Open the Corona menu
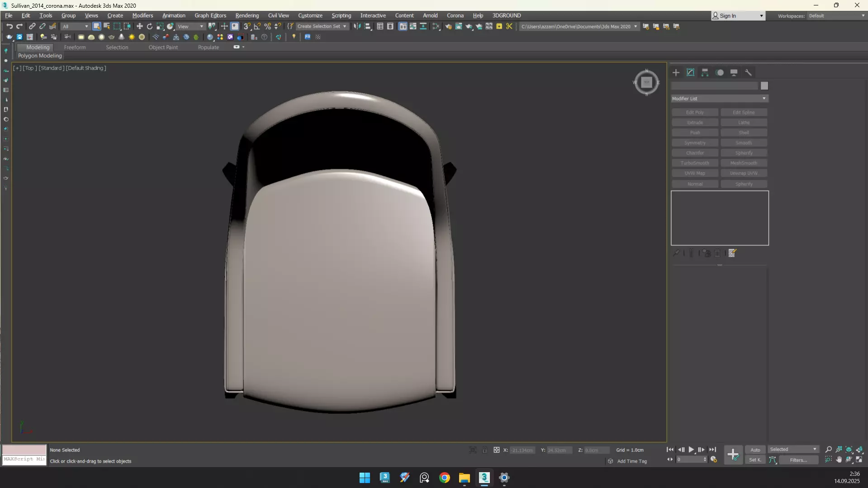 pos(455,15)
